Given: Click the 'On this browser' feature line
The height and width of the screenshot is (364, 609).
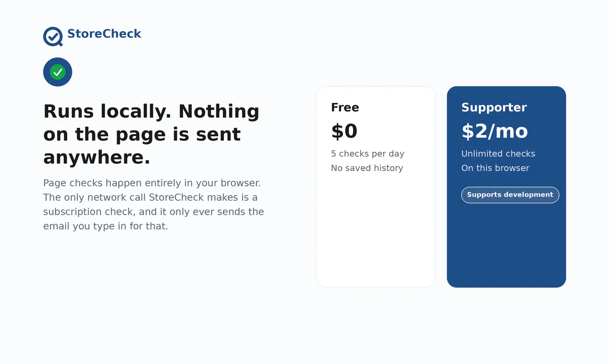Looking at the screenshot, I should tap(495, 168).
